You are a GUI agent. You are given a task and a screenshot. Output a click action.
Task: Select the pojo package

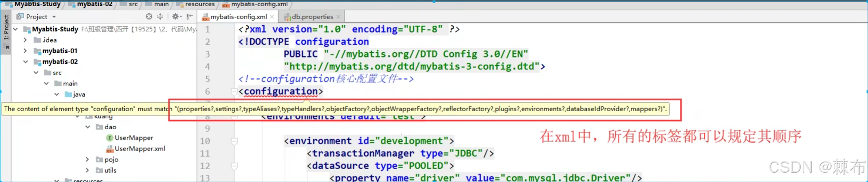coord(111,159)
